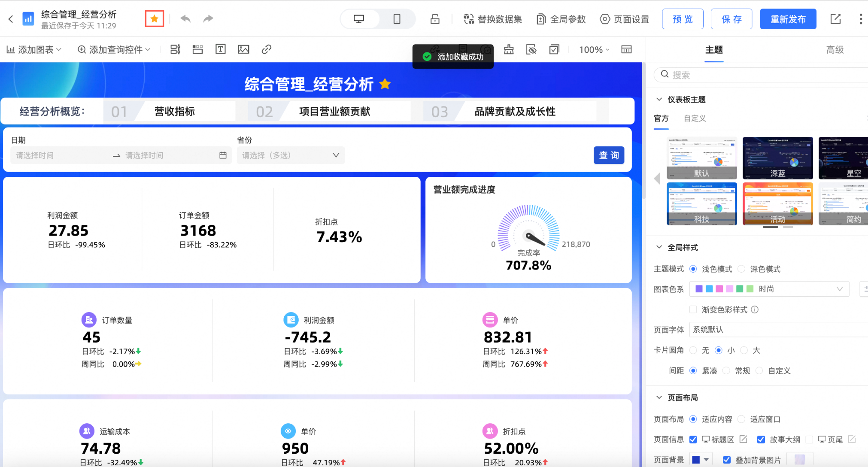Screen dimensions: 868x467
Task: Insert an image widget
Action: tap(243, 49)
